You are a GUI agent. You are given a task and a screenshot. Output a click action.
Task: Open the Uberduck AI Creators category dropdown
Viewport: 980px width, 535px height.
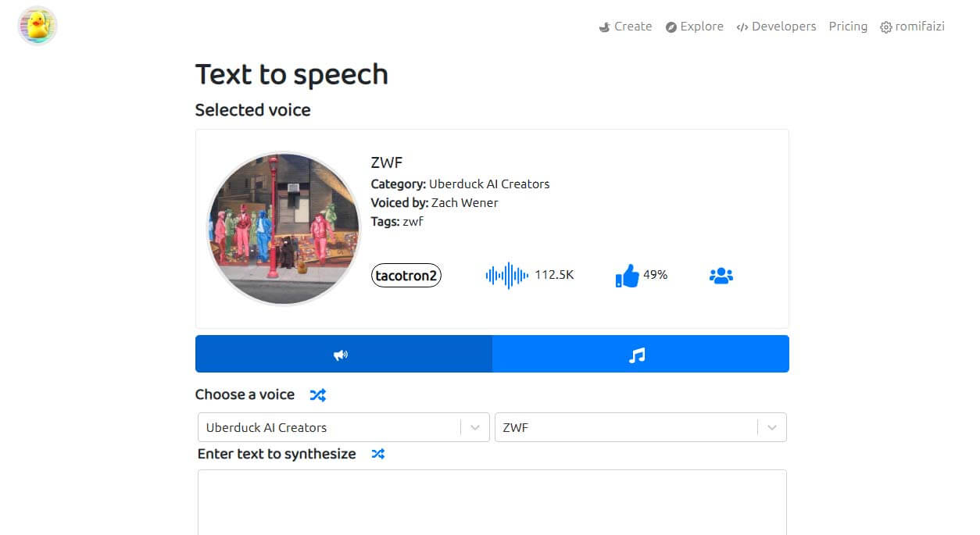(344, 427)
